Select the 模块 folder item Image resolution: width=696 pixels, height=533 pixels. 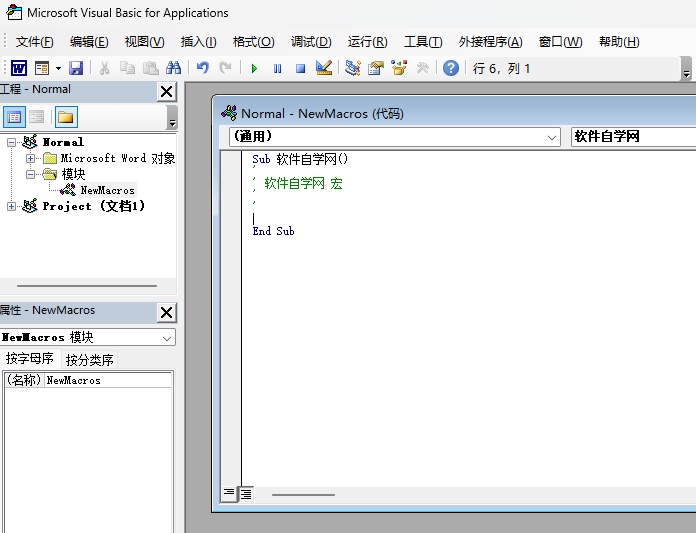(73, 174)
